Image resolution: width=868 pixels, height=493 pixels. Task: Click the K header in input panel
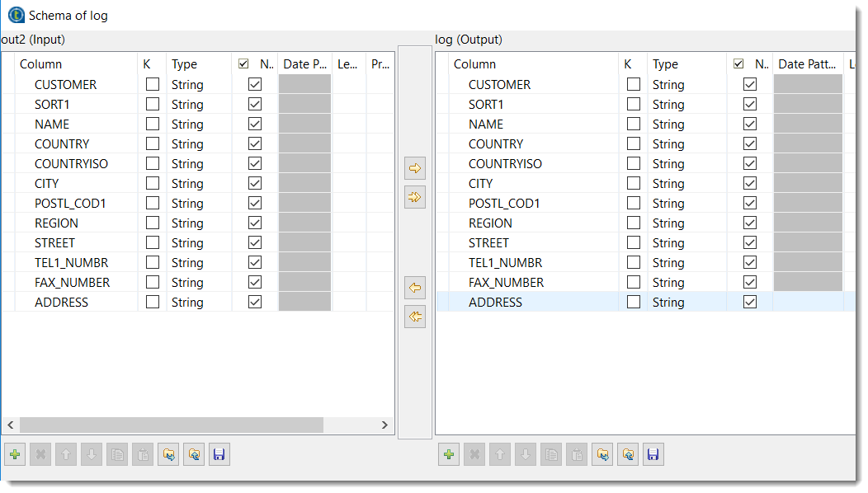(152, 63)
